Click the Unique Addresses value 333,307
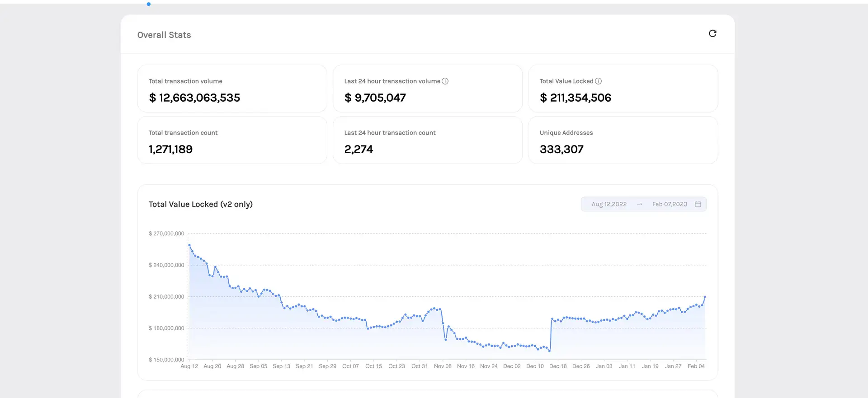The height and width of the screenshot is (398, 868). 561,149
